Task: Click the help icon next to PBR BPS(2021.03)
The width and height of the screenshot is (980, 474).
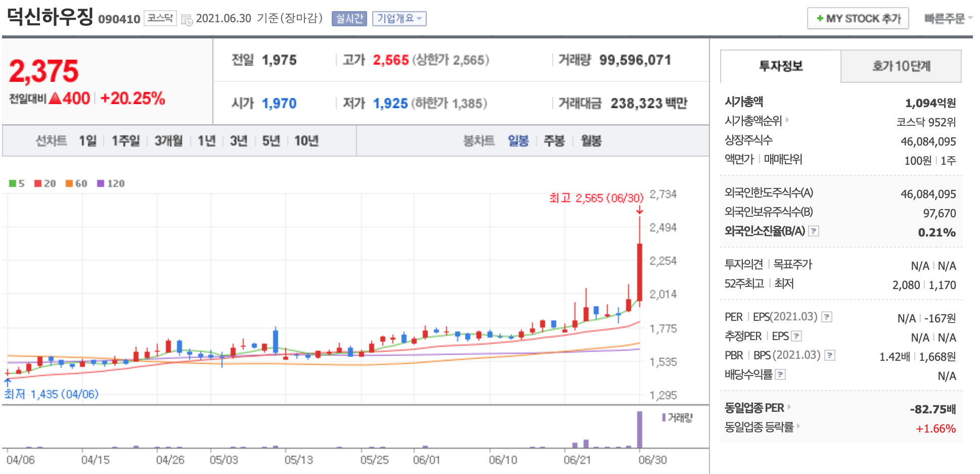Action: (x=830, y=355)
